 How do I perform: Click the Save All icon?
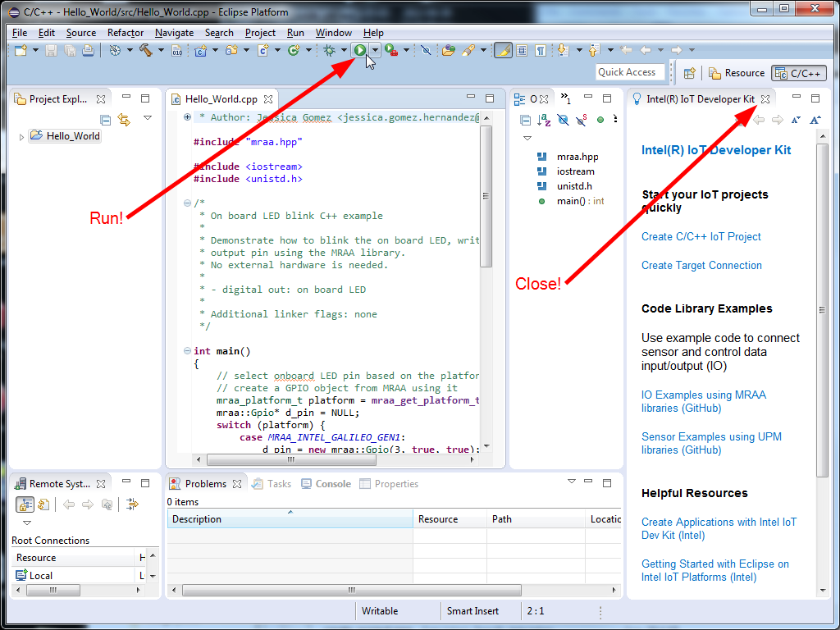(x=70, y=50)
